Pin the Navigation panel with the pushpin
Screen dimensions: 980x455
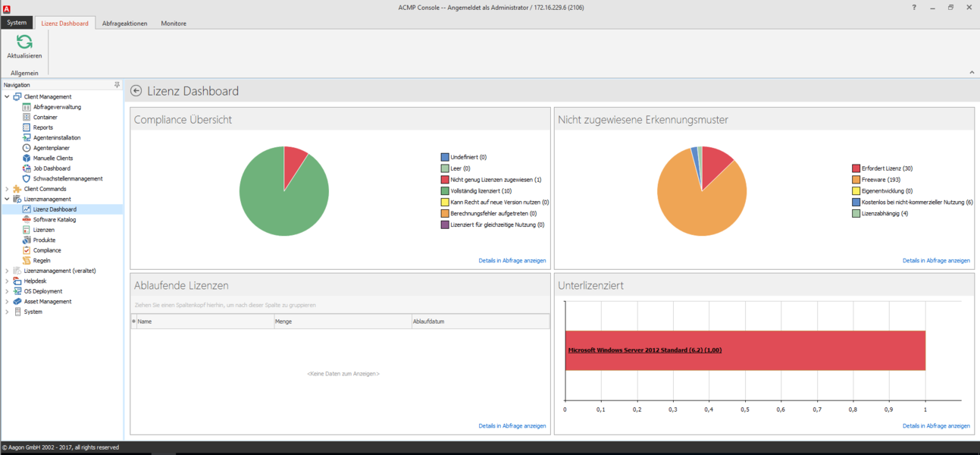click(117, 85)
